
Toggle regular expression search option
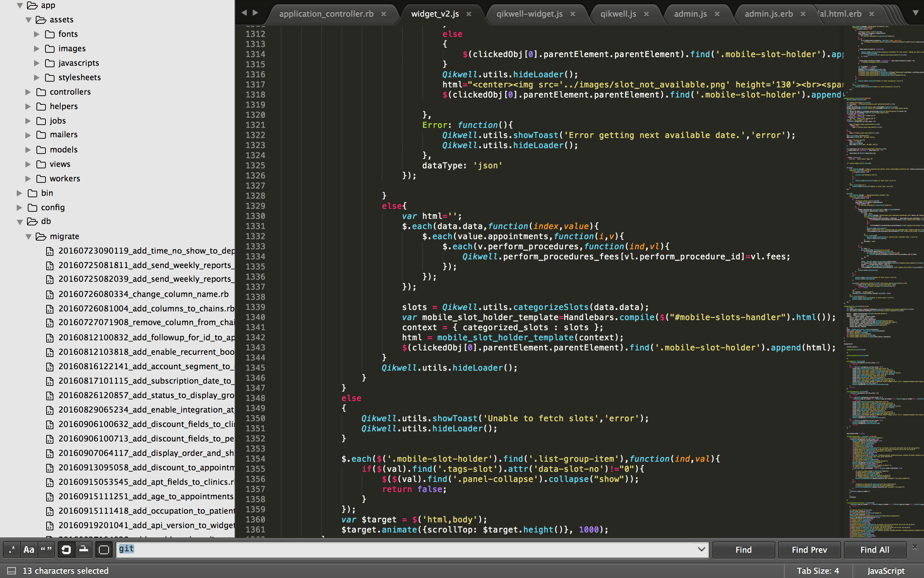(x=12, y=550)
